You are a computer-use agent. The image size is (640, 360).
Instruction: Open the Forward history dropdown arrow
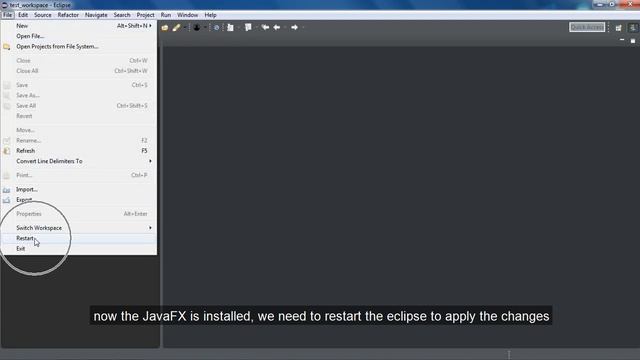303,28
